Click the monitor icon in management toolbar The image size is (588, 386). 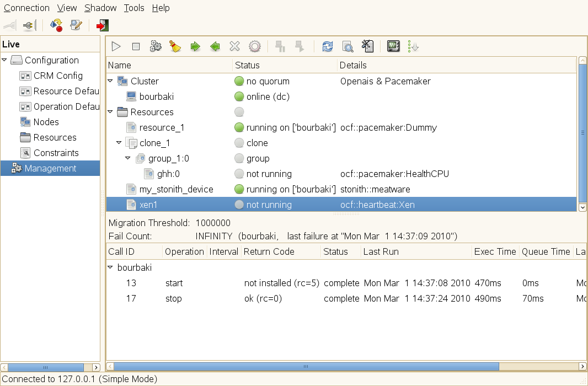point(393,47)
